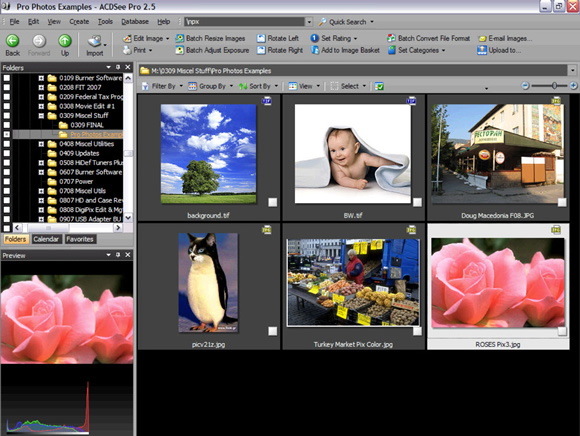Go Up one folder level
Viewport: 580px width, 436px height.
pyautogui.click(x=65, y=45)
